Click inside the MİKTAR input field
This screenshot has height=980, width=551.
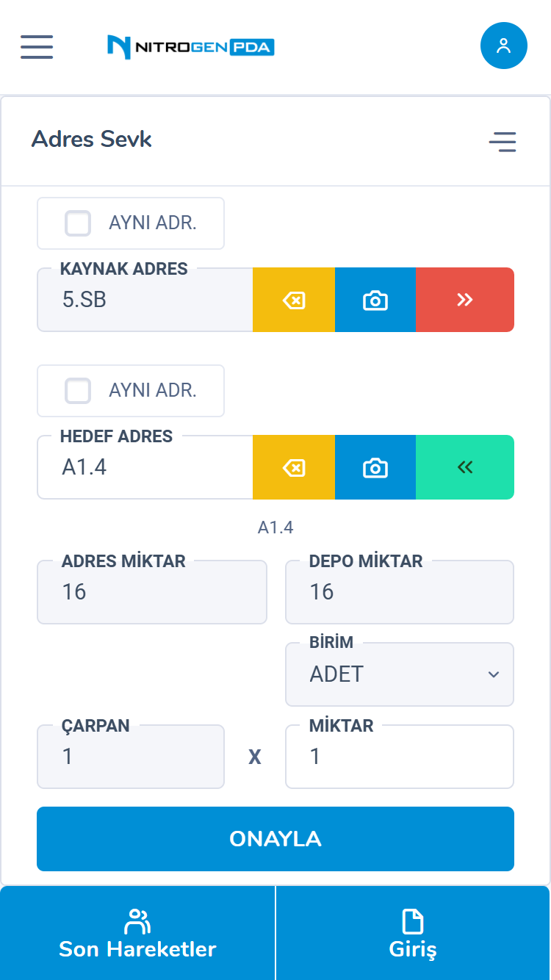pyautogui.click(x=399, y=757)
